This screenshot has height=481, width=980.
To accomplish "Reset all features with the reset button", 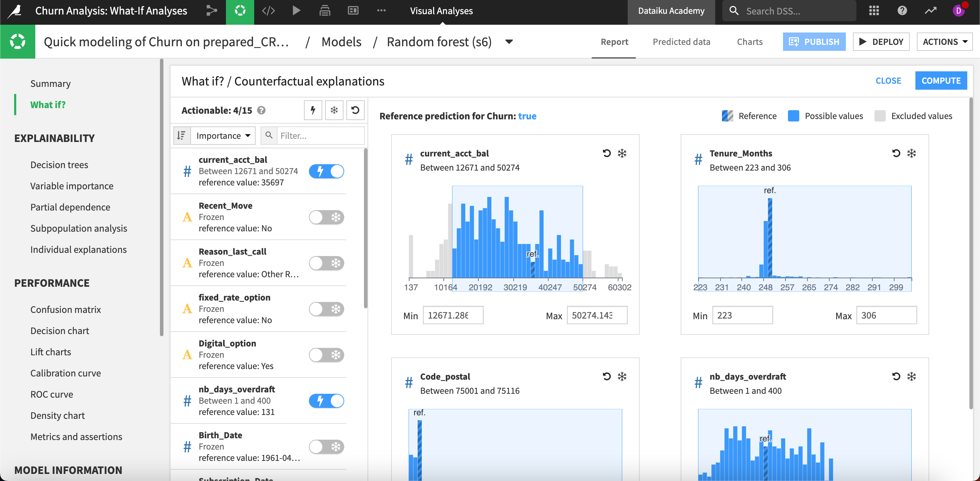I will [x=355, y=110].
